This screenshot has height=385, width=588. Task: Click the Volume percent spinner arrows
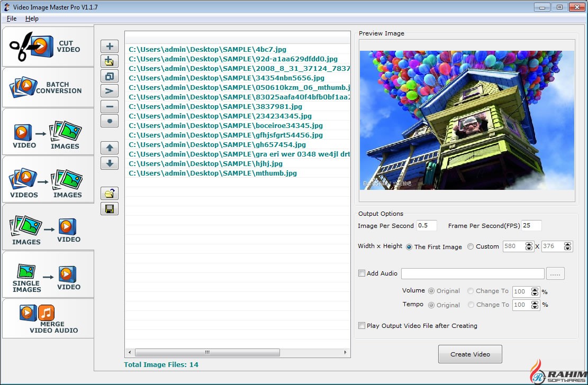coord(535,291)
